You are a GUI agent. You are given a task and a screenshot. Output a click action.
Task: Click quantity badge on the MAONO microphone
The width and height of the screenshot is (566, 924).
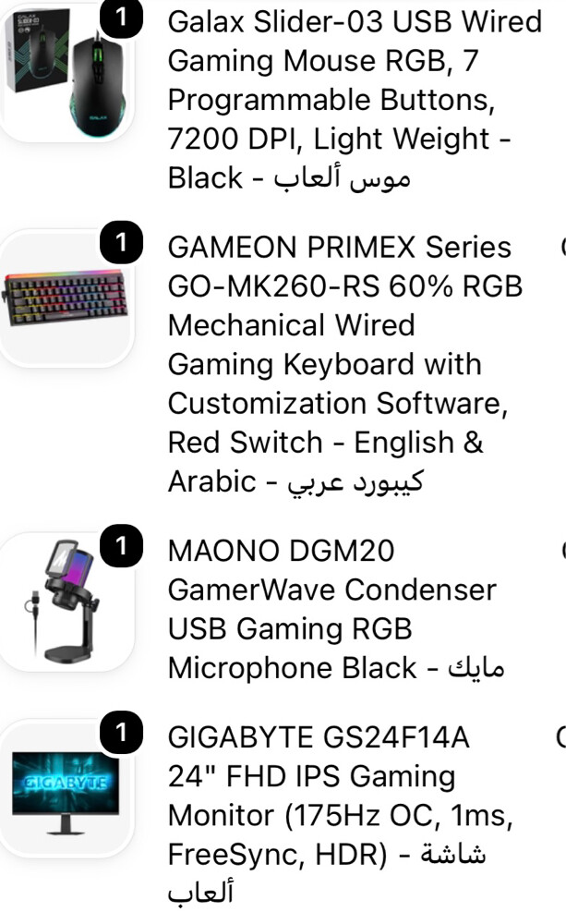point(121,546)
